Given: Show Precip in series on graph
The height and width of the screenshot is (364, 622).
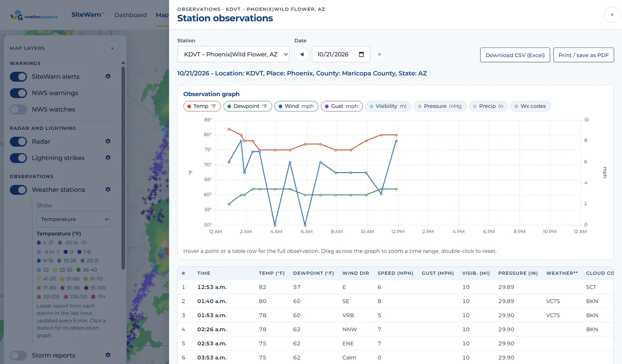Looking at the screenshot, I should 489,106.
